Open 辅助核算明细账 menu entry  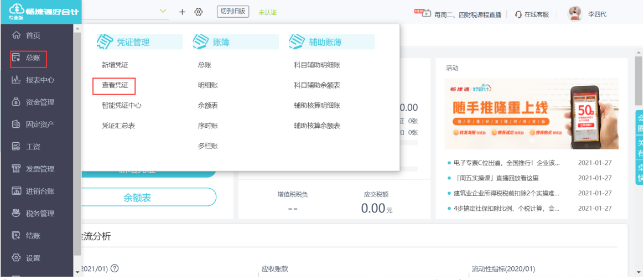pos(317,105)
